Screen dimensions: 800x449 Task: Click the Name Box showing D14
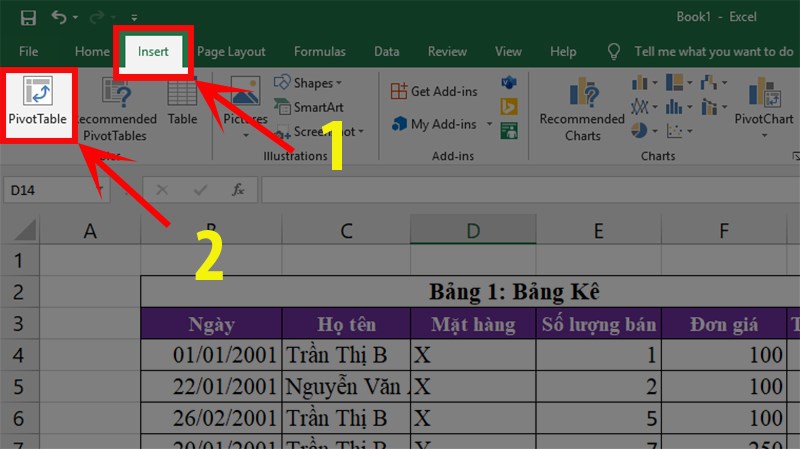50,189
